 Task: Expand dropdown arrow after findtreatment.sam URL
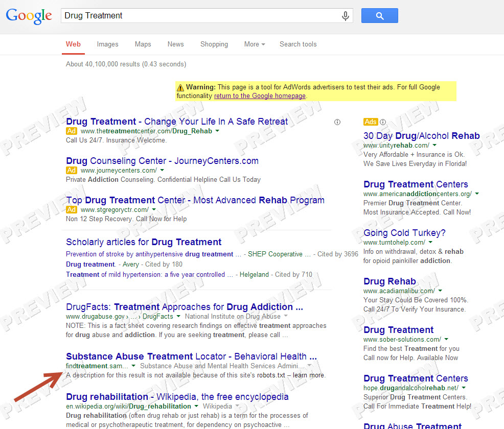pos(133,366)
